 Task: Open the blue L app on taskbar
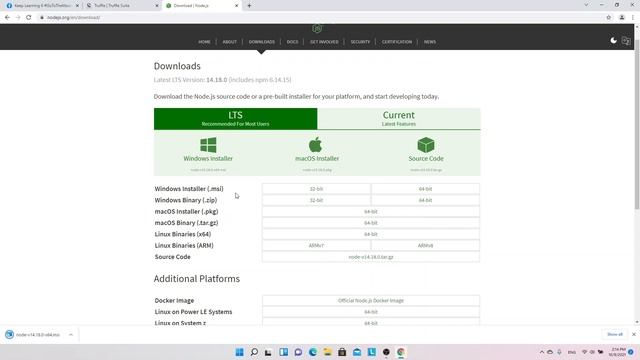coord(371,352)
